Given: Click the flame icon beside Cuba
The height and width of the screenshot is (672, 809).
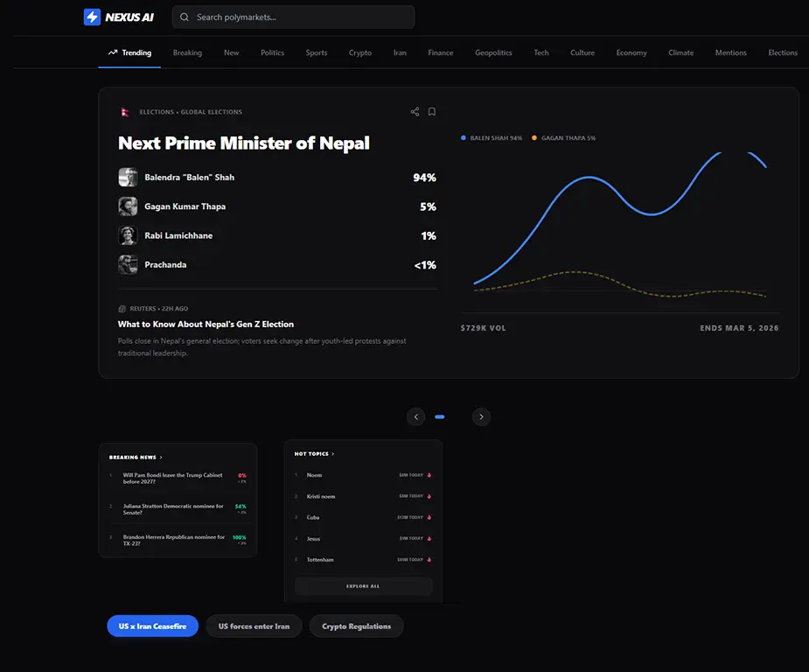Looking at the screenshot, I should [x=429, y=518].
